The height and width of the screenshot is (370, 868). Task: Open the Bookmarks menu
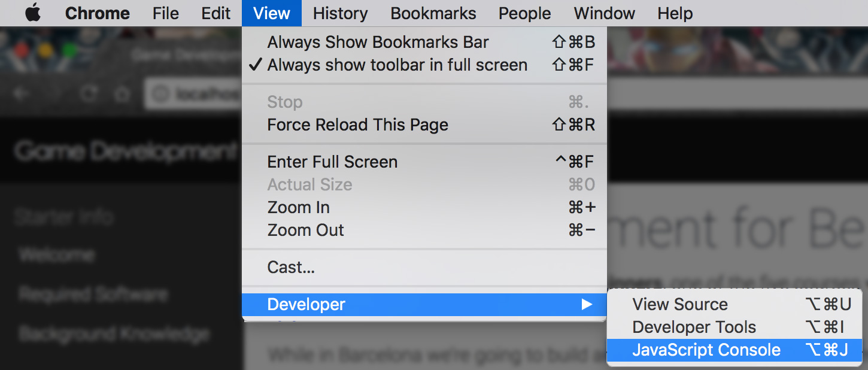click(x=433, y=13)
